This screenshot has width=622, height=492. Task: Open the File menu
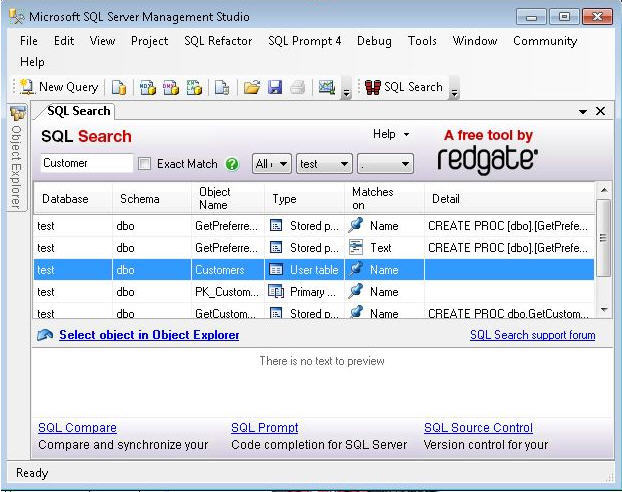click(x=29, y=41)
